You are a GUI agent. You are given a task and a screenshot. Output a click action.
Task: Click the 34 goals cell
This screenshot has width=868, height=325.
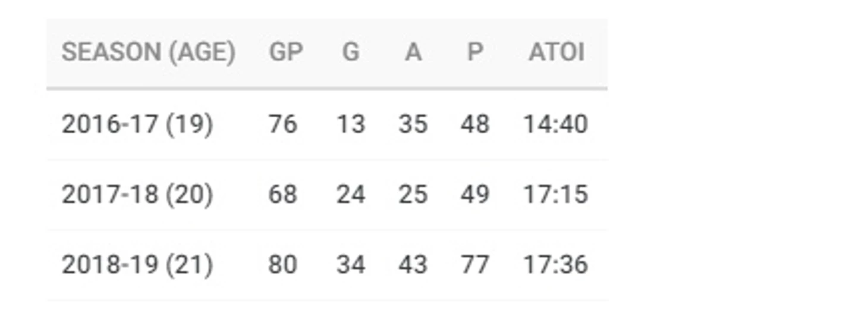(351, 265)
